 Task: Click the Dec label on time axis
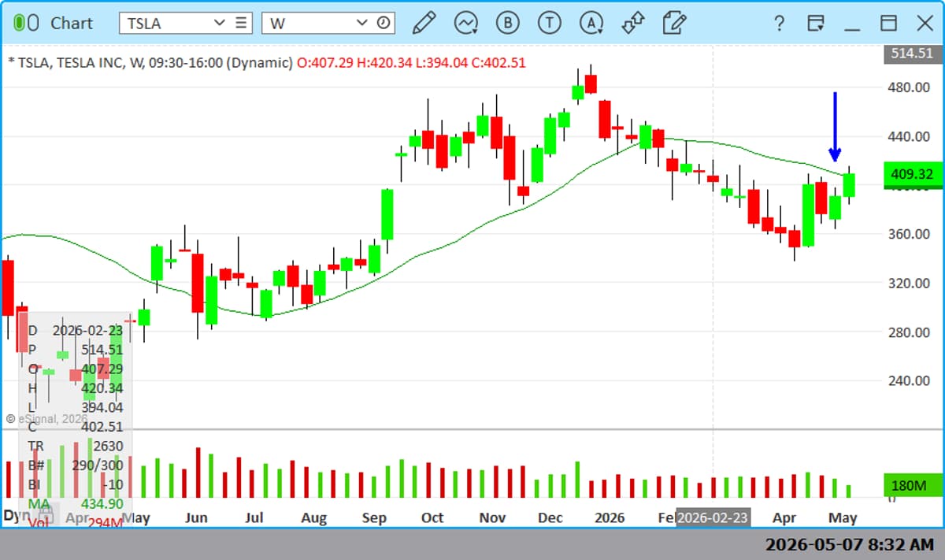[x=550, y=517]
